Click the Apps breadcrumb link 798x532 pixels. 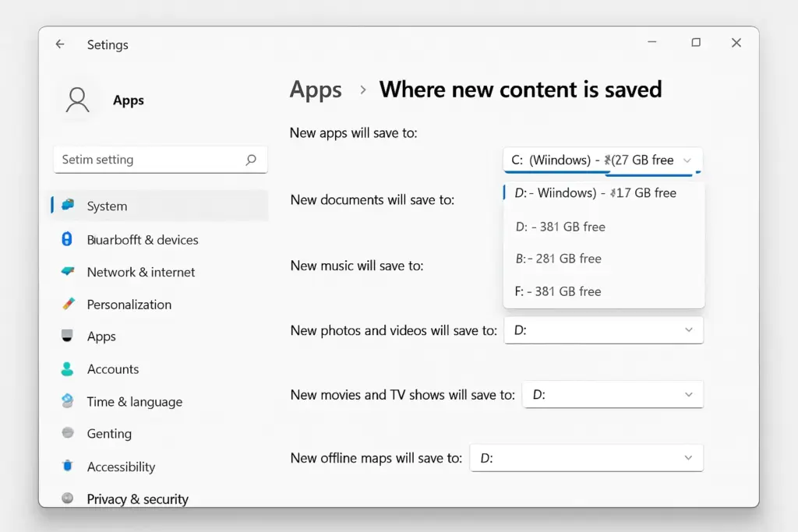click(x=316, y=90)
